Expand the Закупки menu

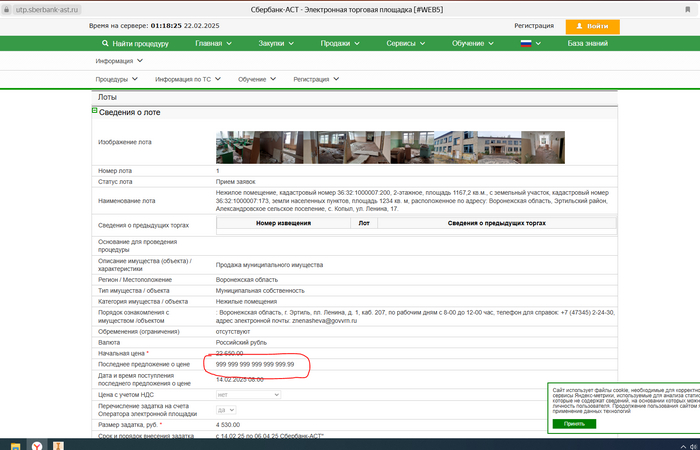pyautogui.click(x=276, y=43)
